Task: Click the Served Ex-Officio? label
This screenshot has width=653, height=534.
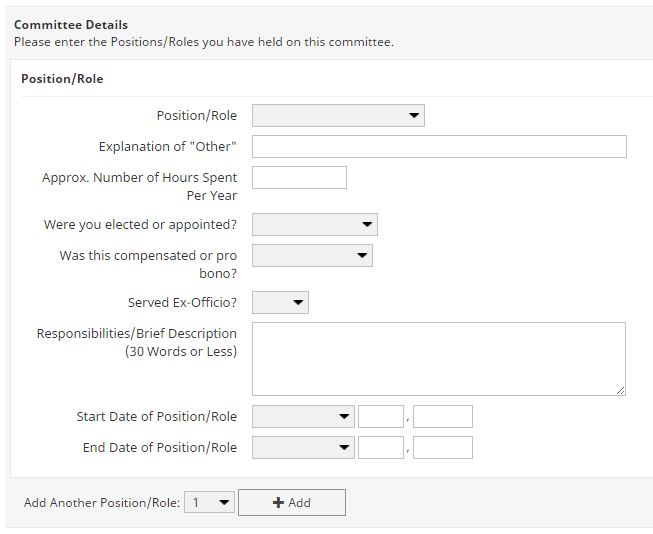Action: pos(182,303)
